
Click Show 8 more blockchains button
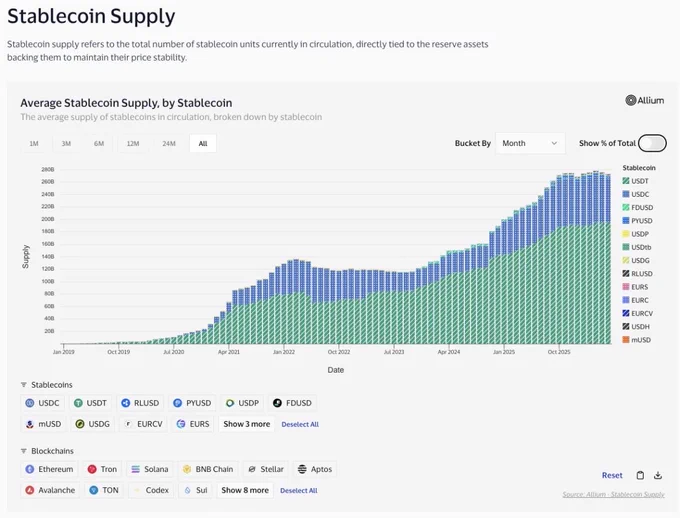tap(245, 490)
